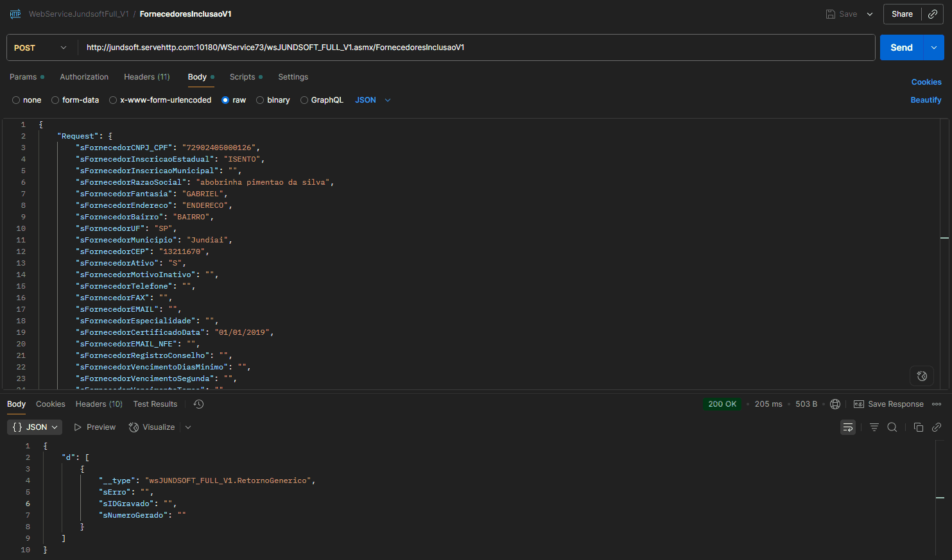Open the Test Results response tab

[x=155, y=404]
